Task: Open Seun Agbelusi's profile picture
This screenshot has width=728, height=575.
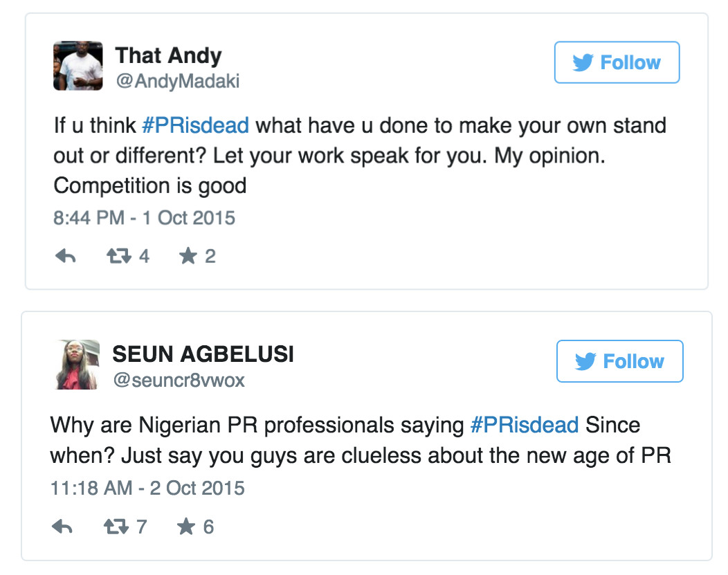Action: pos(76,364)
